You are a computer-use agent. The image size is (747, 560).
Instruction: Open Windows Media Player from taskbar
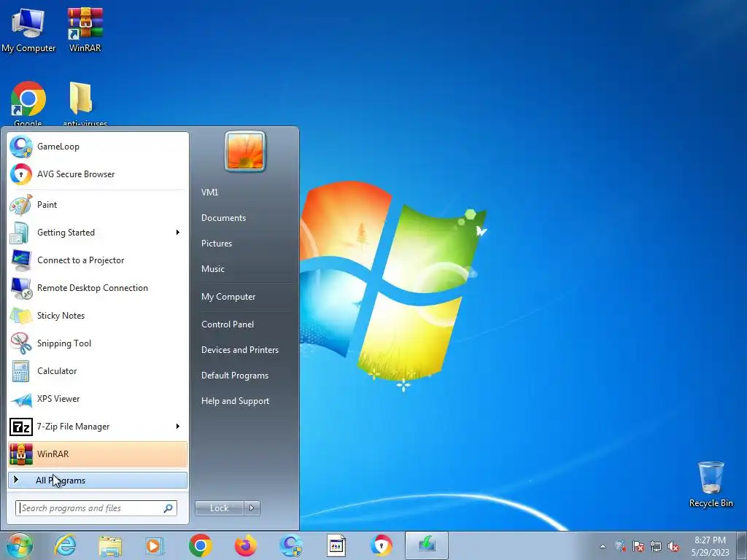point(155,545)
